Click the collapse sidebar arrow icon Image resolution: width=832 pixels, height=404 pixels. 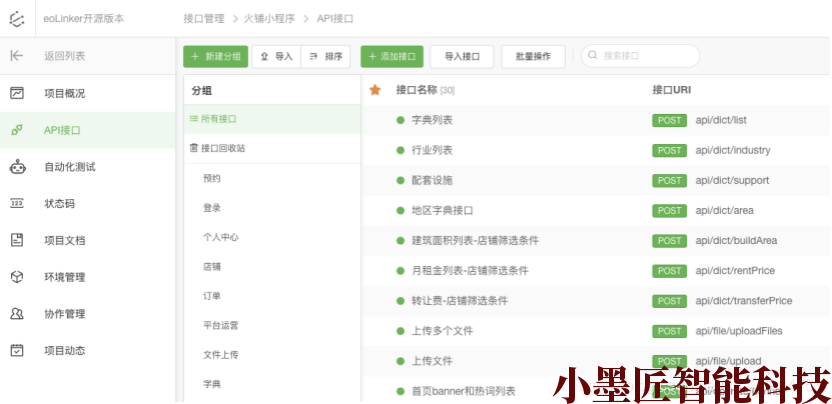tap(16, 56)
